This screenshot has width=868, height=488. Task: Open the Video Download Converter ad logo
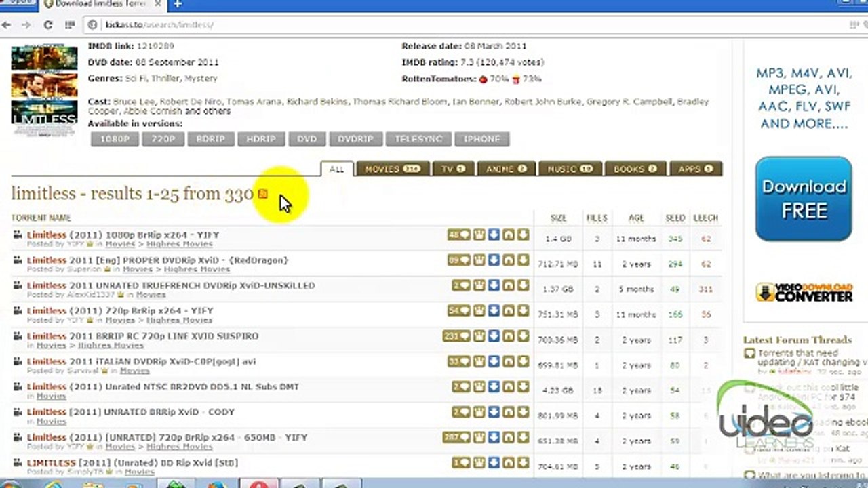[804, 293]
